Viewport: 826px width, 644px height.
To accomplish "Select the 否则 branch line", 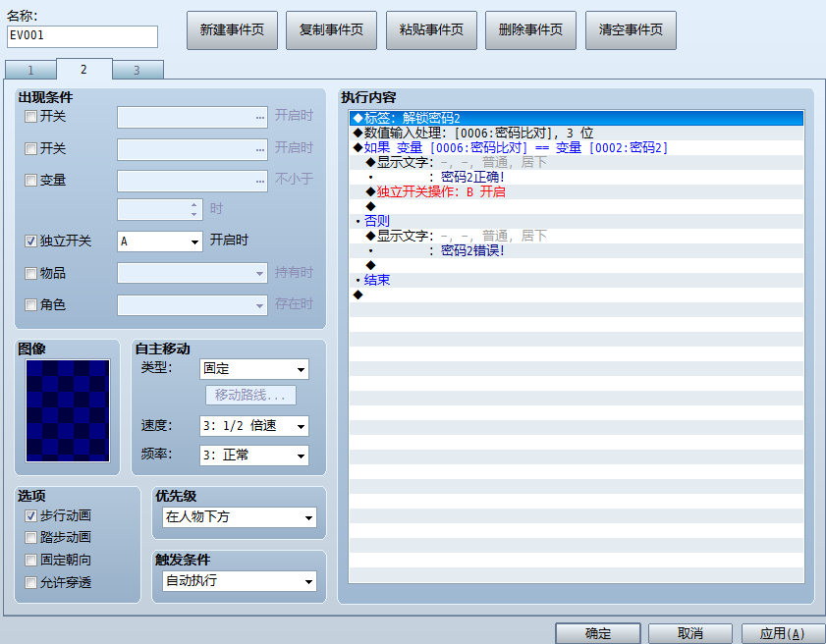I will pyautogui.click(x=577, y=221).
